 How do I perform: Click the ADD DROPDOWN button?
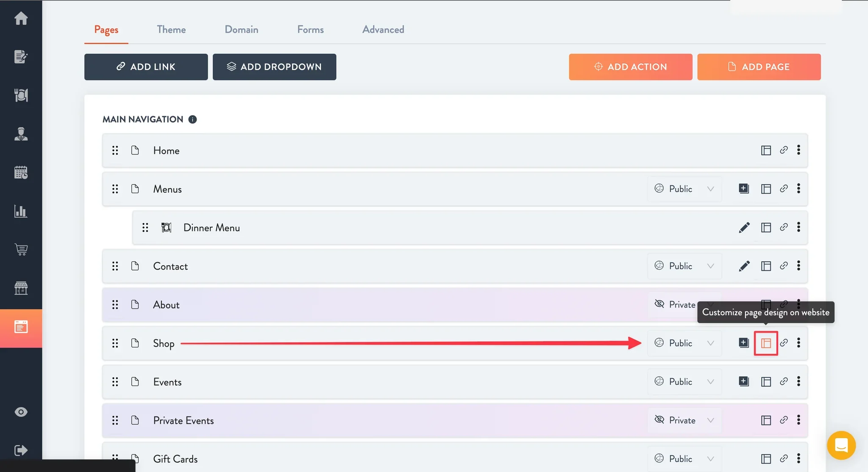tap(274, 67)
